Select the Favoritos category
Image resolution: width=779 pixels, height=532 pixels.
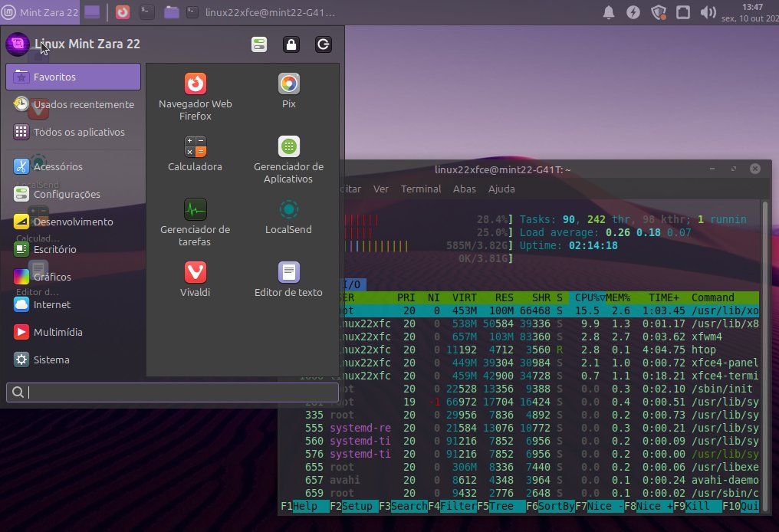click(73, 77)
